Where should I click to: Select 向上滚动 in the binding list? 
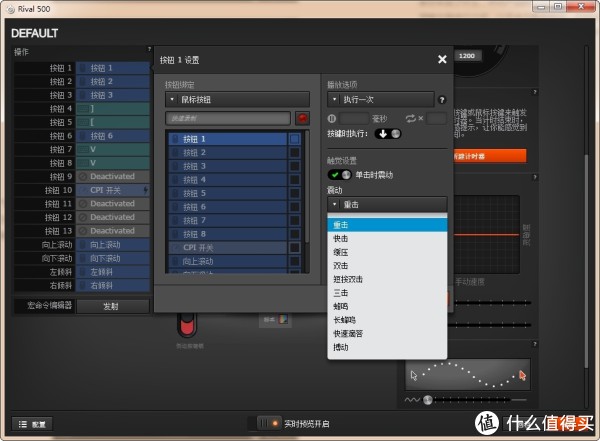(228, 261)
